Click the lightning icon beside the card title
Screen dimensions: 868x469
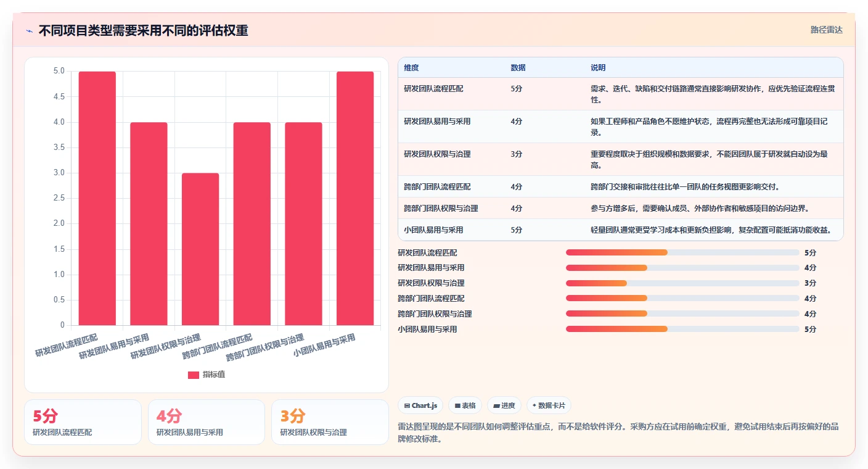point(30,31)
